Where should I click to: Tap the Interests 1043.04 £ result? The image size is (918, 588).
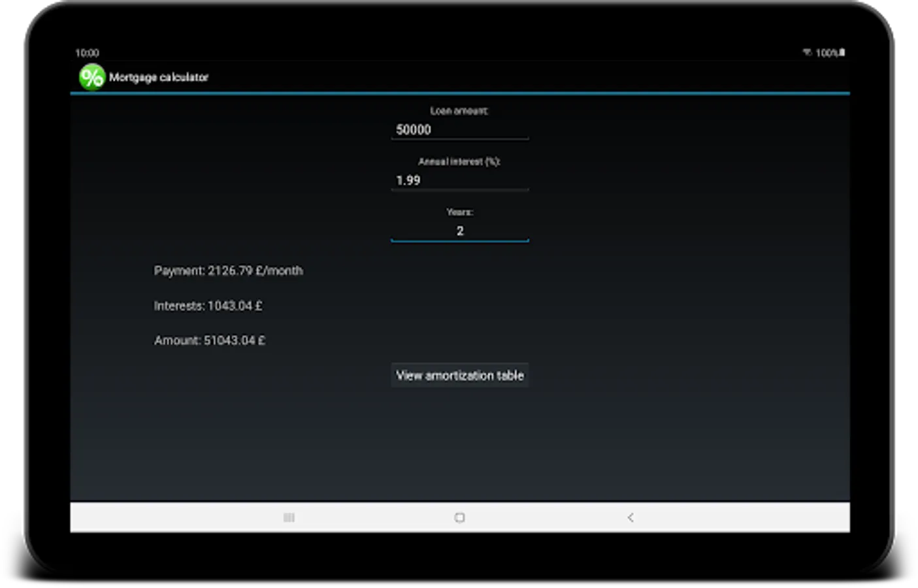point(208,306)
